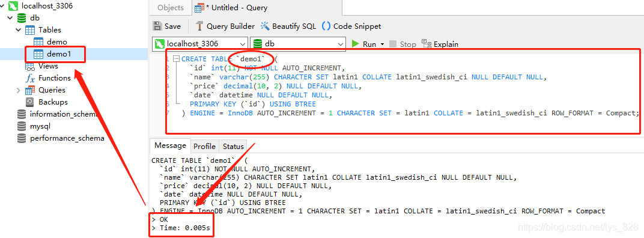644x238 pixels.
Task: Open the Run button dropdown arrow
Action: point(382,44)
